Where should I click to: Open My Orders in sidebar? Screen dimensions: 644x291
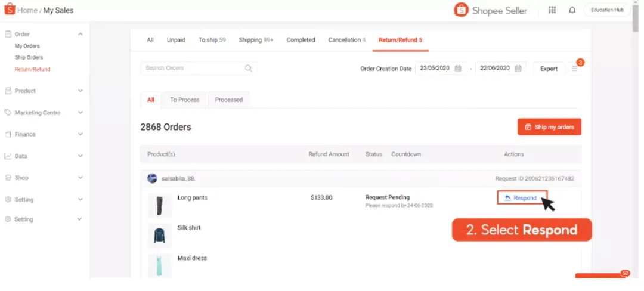point(27,46)
